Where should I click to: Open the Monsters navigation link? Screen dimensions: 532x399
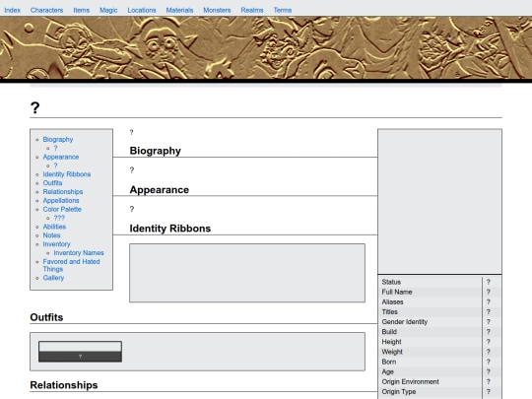tap(217, 10)
